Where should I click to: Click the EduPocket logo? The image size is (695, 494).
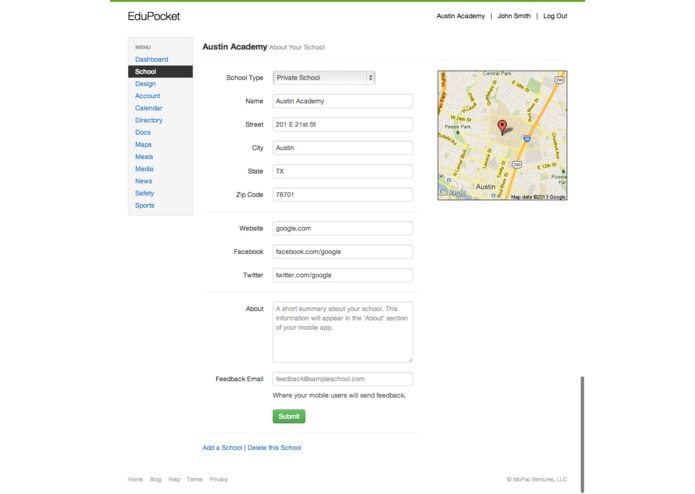coord(154,16)
